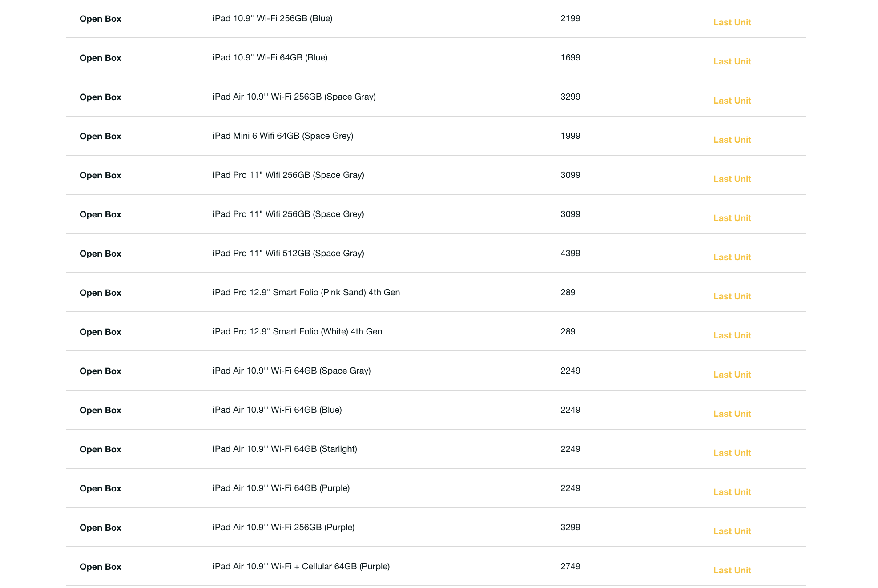This screenshot has width=878, height=588.
Task: Select Last Unit beside iPad Mini 6
Action: [732, 140]
